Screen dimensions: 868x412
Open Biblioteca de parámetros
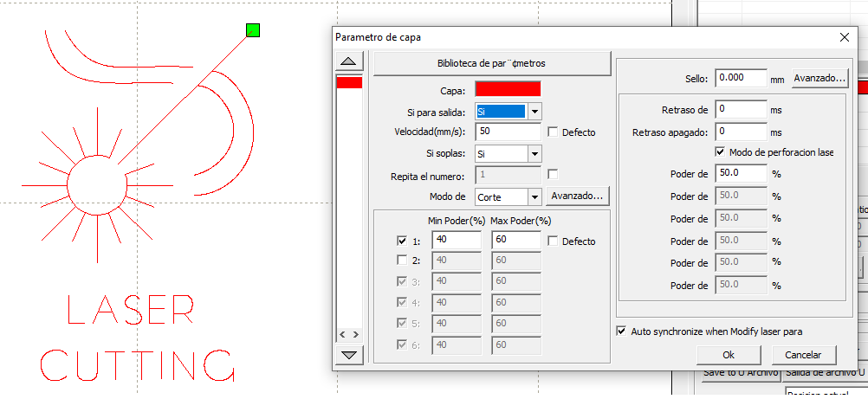coord(491,63)
